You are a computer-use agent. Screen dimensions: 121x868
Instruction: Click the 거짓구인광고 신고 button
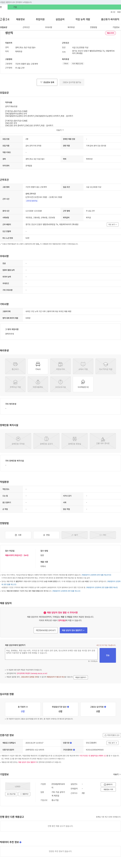(x=112, y=735)
